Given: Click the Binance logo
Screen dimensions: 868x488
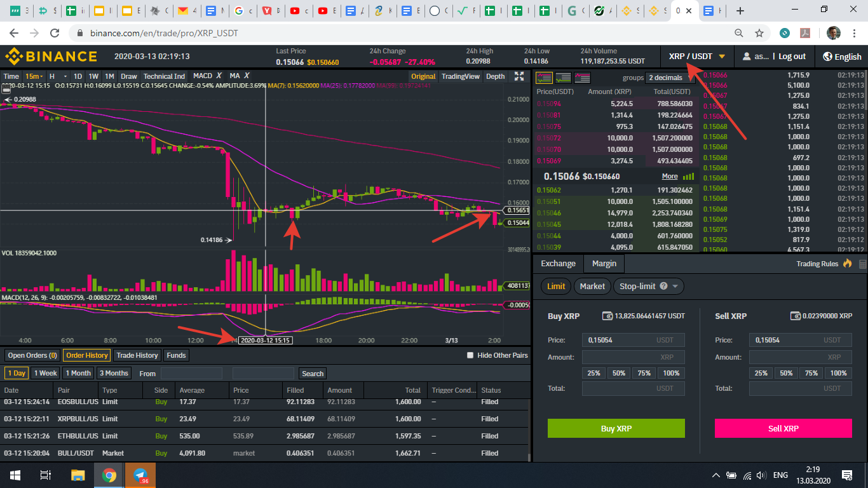Looking at the screenshot, I should click(51, 56).
